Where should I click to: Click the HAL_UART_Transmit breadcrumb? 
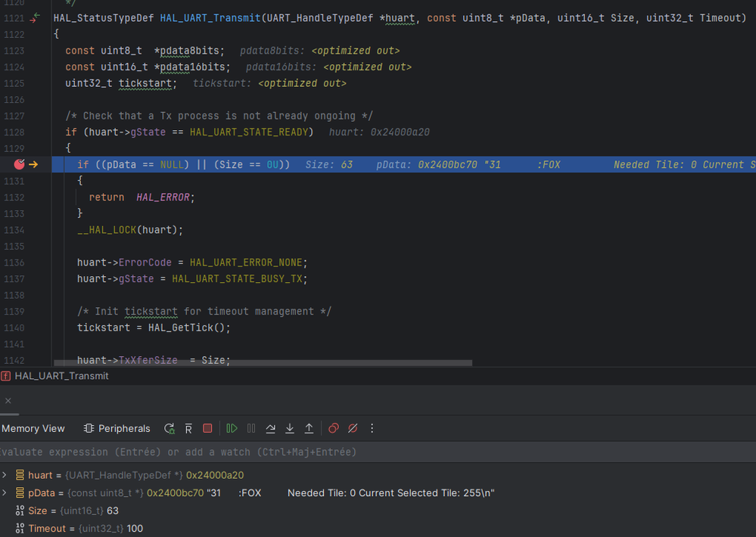pyautogui.click(x=61, y=376)
